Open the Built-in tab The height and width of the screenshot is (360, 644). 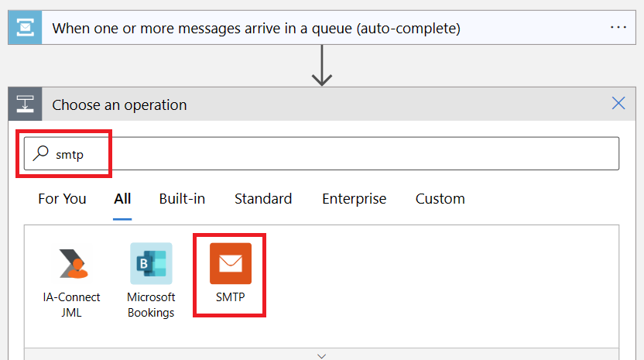pos(182,199)
